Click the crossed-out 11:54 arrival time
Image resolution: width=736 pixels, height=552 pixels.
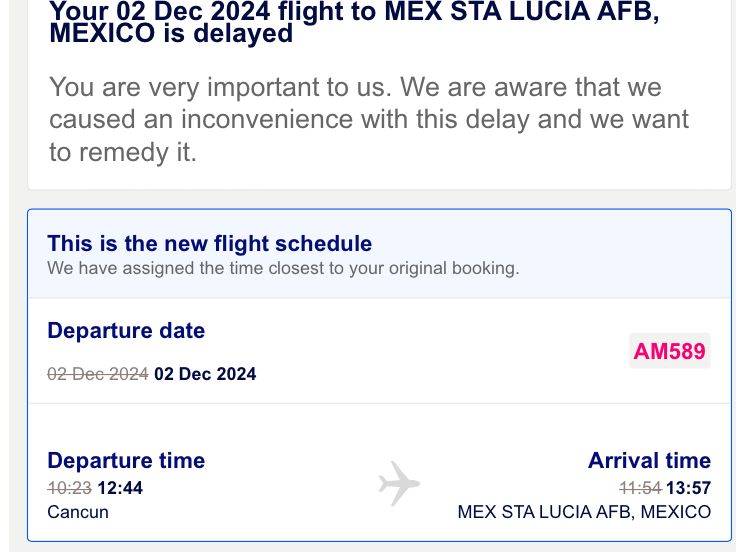pos(640,488)
